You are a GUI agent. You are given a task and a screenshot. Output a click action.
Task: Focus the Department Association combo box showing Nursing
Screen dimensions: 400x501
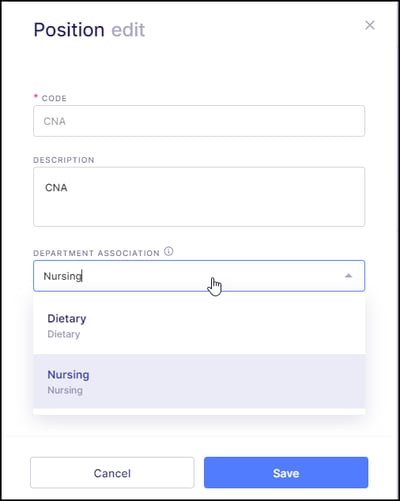199,276
